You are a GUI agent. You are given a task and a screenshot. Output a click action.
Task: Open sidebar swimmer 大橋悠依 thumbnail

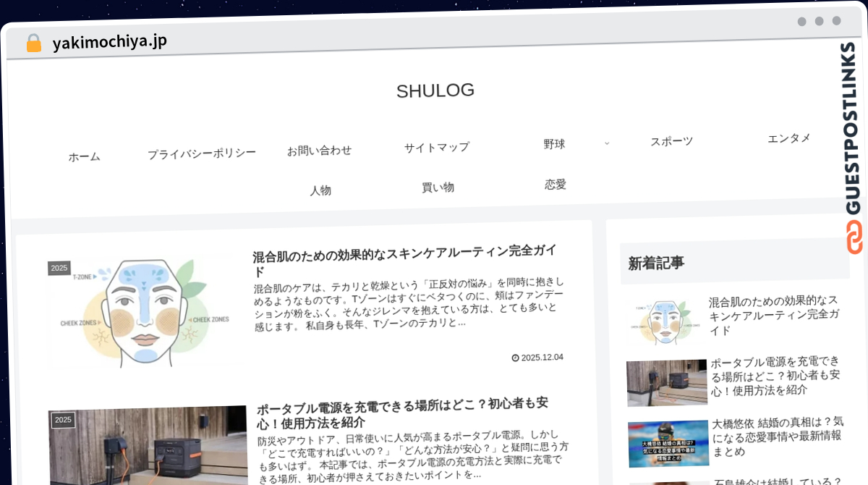click(668, 444)
